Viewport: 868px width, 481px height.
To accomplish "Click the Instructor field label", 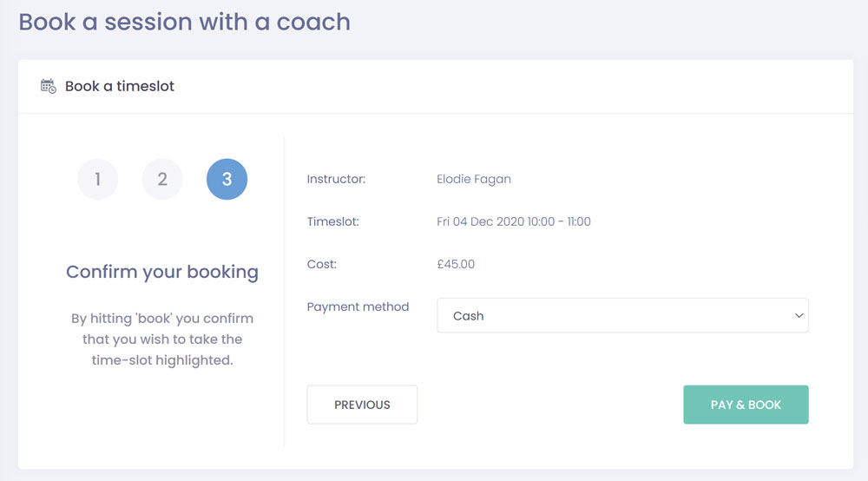I will coord(336,180).
